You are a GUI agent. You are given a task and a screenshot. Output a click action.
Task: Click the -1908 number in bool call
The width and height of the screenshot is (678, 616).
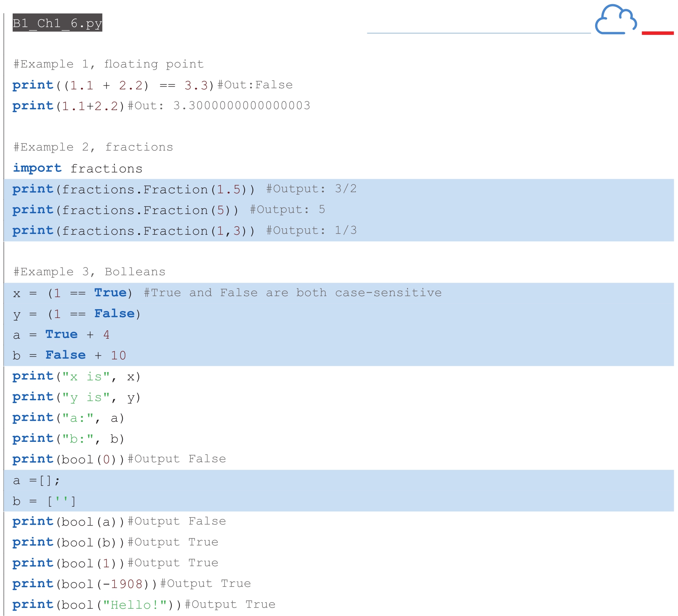(126, 584)
